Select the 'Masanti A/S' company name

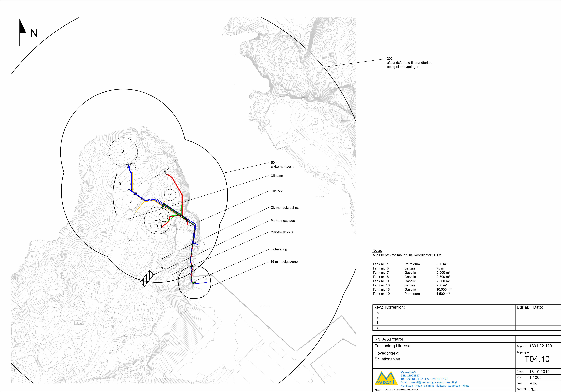[408, 372]
